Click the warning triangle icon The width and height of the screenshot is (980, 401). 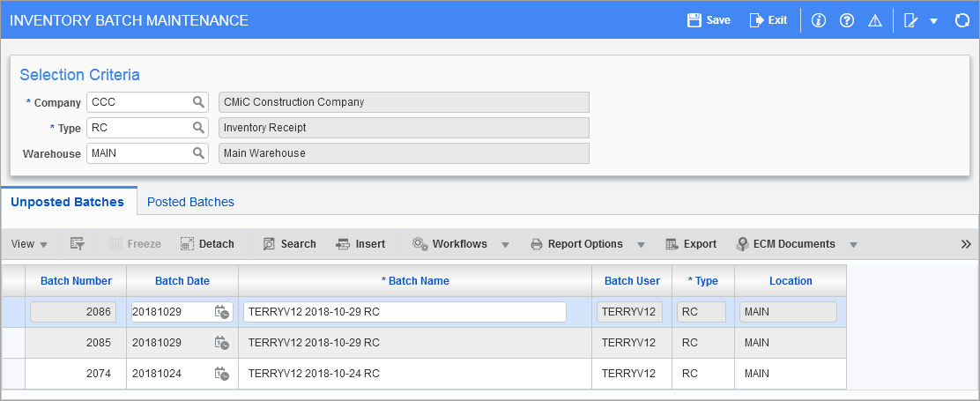click(x=874, y=20)
